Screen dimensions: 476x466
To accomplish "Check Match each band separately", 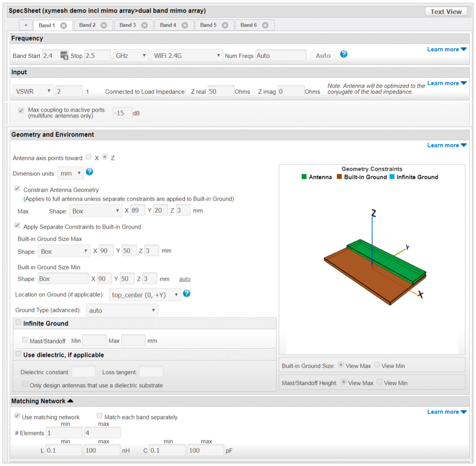I will 100,416.
